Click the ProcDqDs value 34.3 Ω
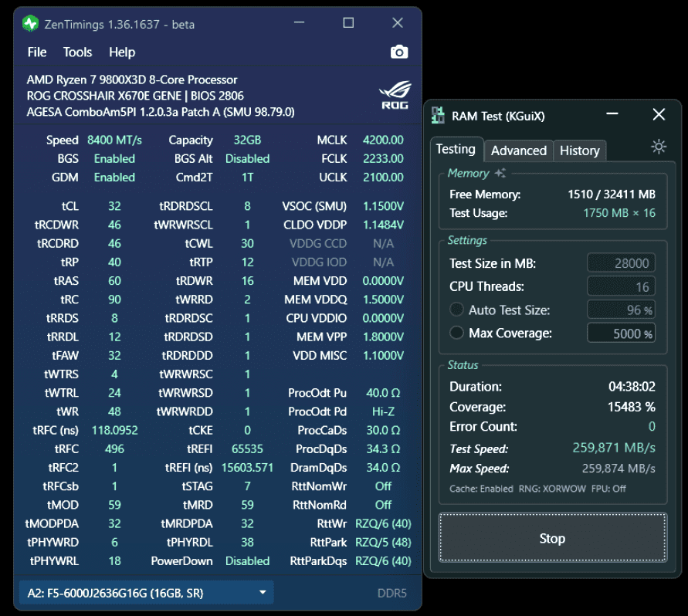This screenshot has height=616, width=688. click(x=383, y=449)
